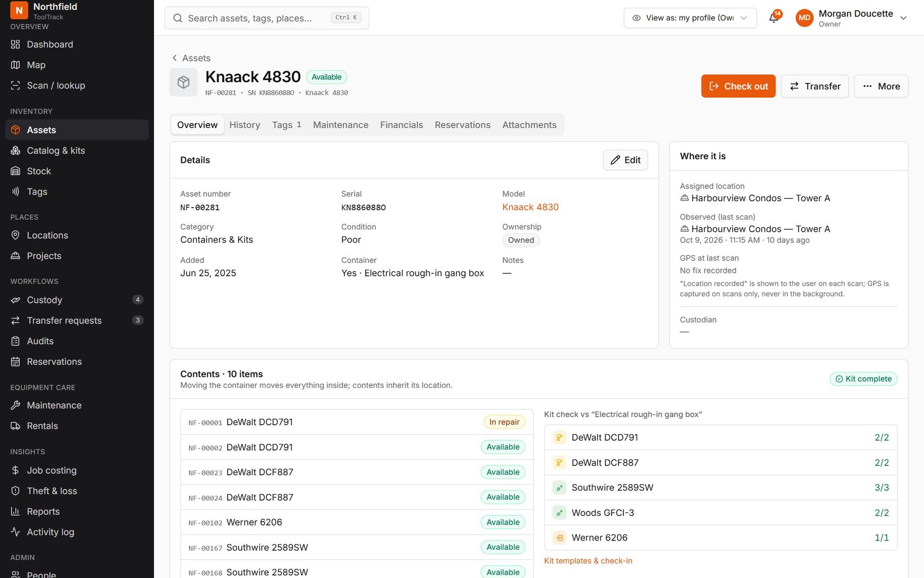Open the Knaack 4830 model link

530,207
